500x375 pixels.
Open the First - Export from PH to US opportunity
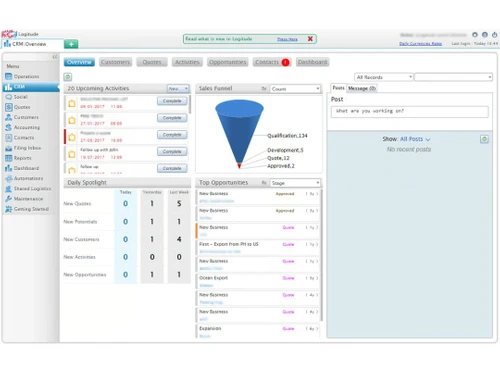[x=257, y=248]
